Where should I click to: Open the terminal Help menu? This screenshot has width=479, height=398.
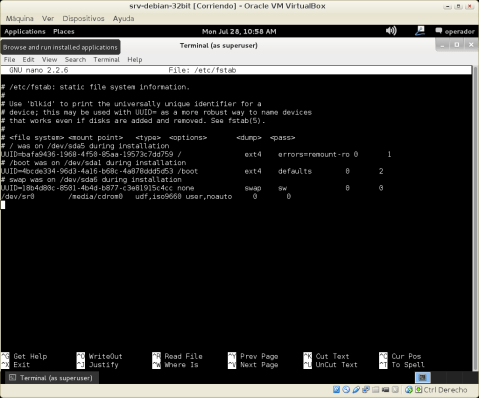135,59
